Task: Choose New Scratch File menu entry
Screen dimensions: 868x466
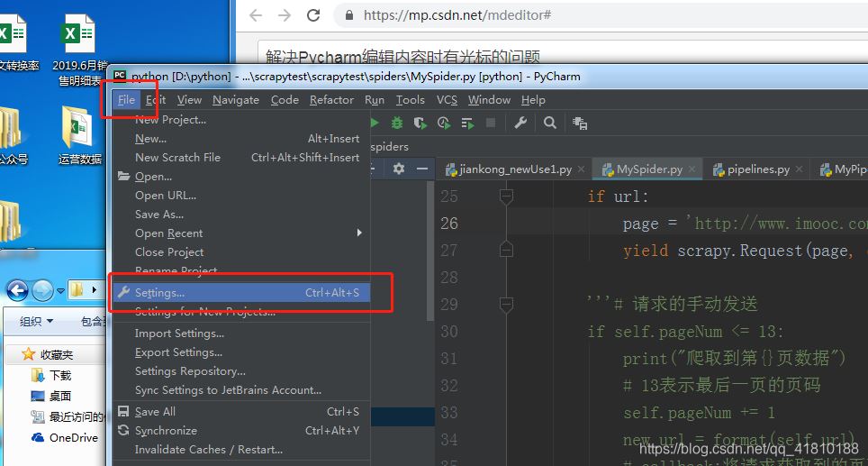Action: (241, 158)
